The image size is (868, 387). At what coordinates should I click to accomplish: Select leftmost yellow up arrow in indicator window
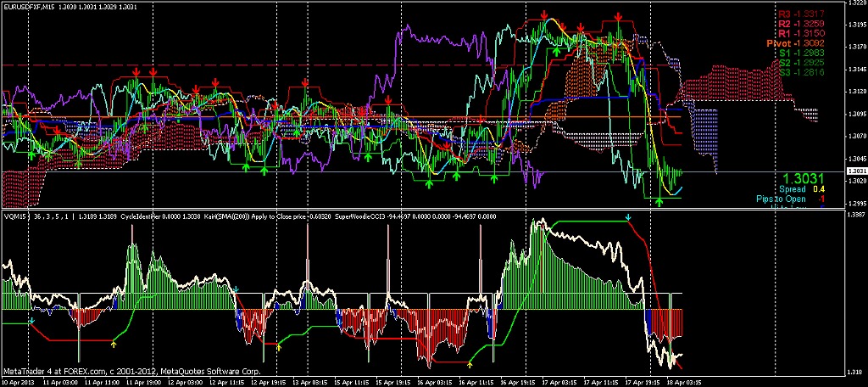pos(114,343)
